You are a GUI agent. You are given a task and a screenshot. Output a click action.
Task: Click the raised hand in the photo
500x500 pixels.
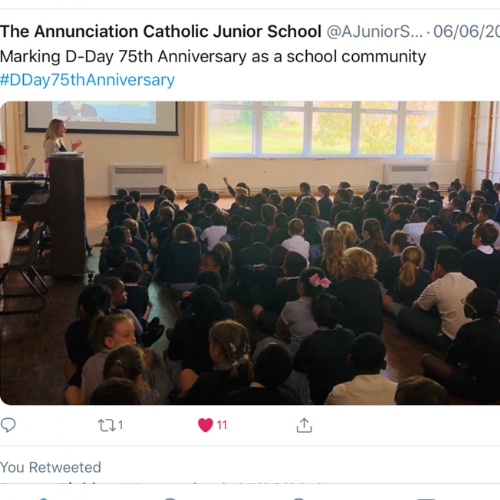pos(227,183)
